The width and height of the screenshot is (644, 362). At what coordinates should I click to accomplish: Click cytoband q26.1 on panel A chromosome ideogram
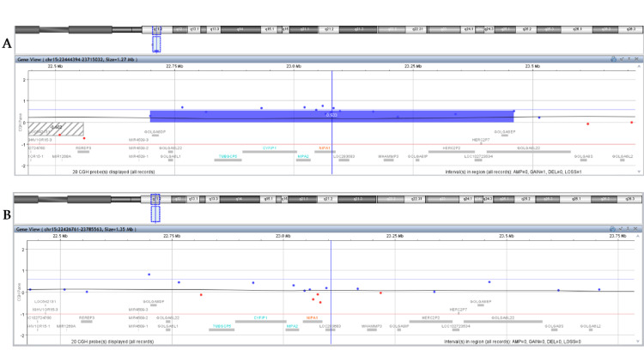(x=577, y=29)
